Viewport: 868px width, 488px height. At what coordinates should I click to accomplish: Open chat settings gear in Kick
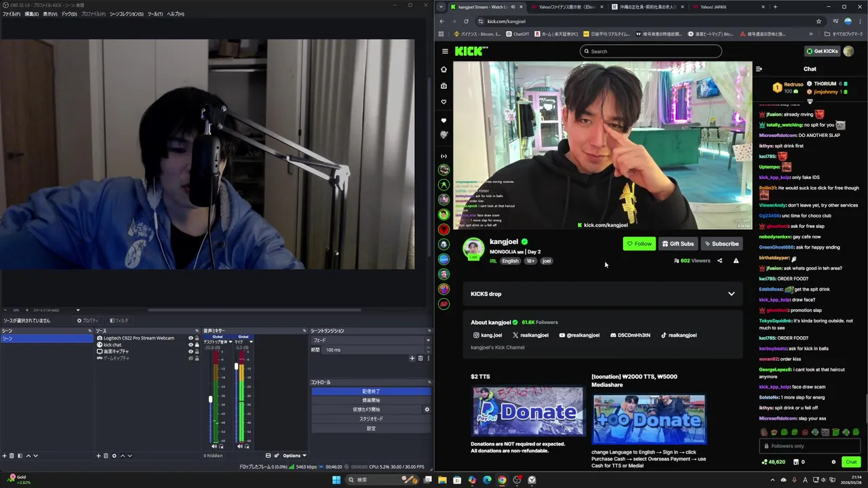click(833, 462)
